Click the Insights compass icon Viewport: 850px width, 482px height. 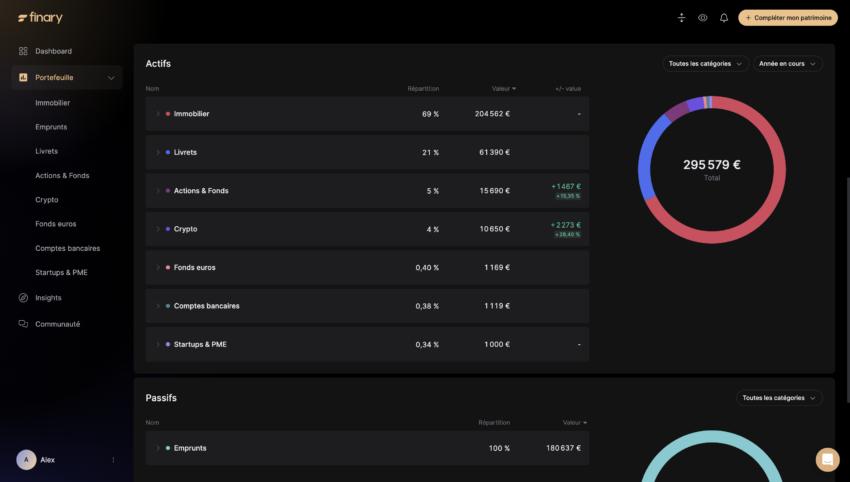[23, 298]
